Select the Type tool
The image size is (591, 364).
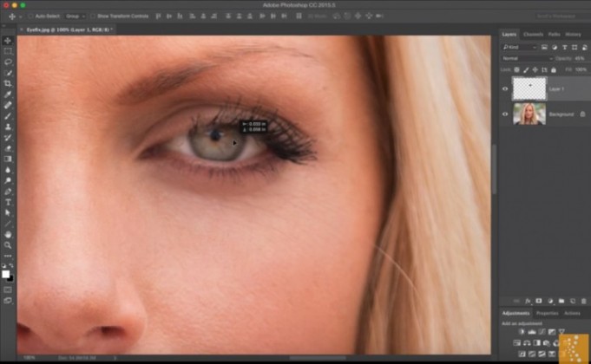tap(8, 202)
